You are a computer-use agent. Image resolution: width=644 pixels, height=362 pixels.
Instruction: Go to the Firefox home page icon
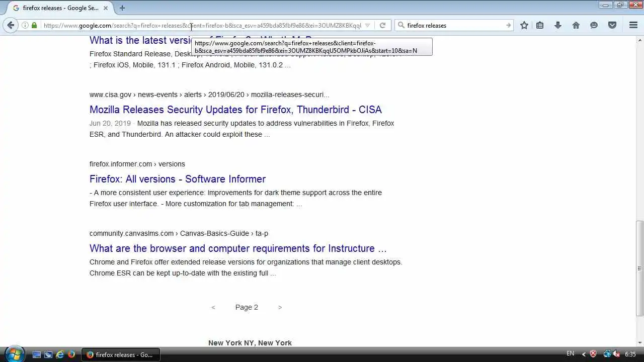coord(576,25)
